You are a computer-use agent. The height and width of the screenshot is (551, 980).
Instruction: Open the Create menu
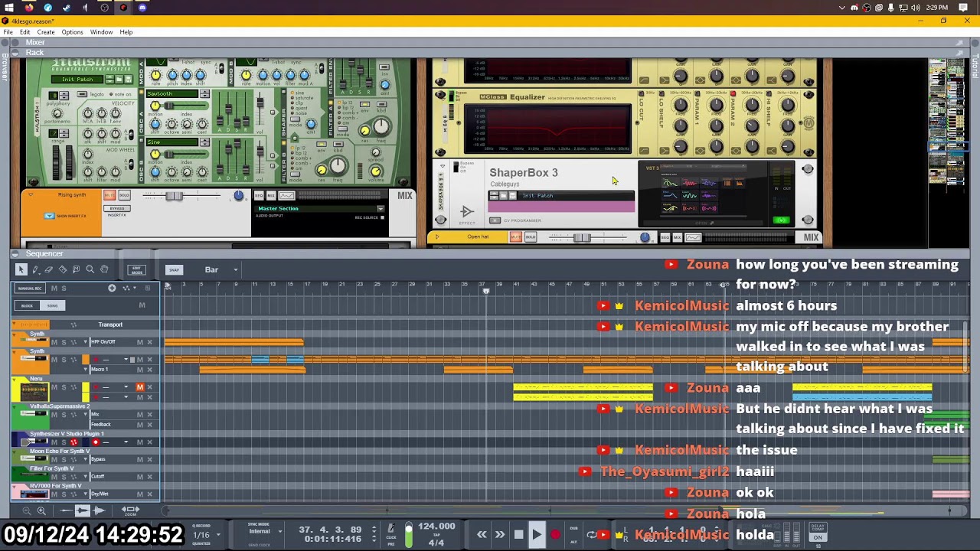click(x=46, y=32)
